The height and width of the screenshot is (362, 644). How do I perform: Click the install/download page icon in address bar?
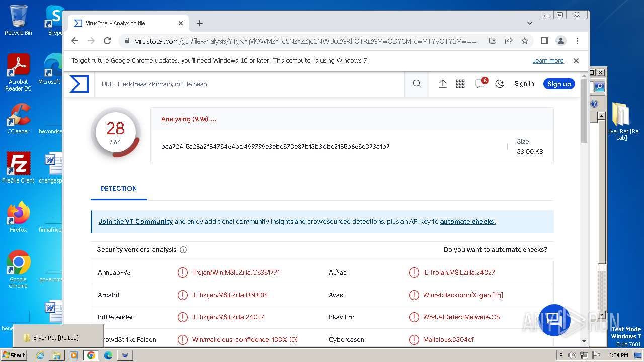[493, 41]
